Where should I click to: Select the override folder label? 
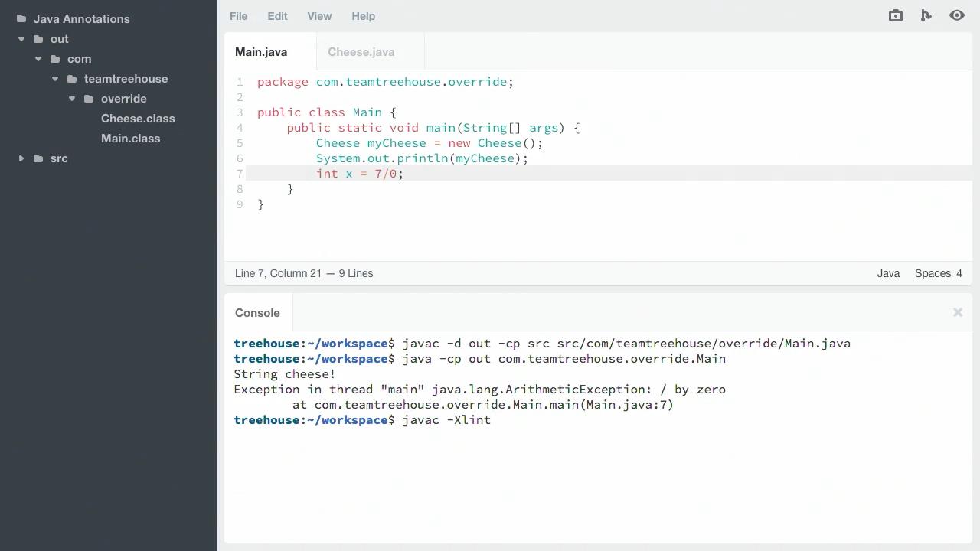[123, 99]
